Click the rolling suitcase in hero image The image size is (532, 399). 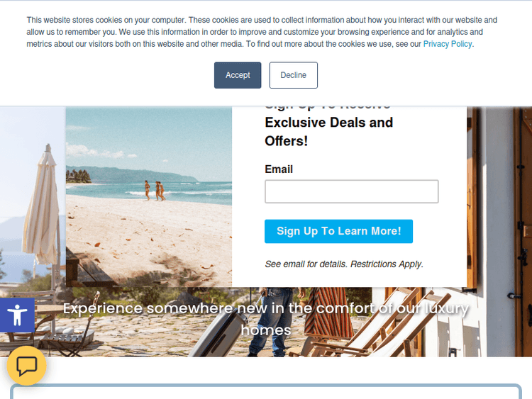224,330
